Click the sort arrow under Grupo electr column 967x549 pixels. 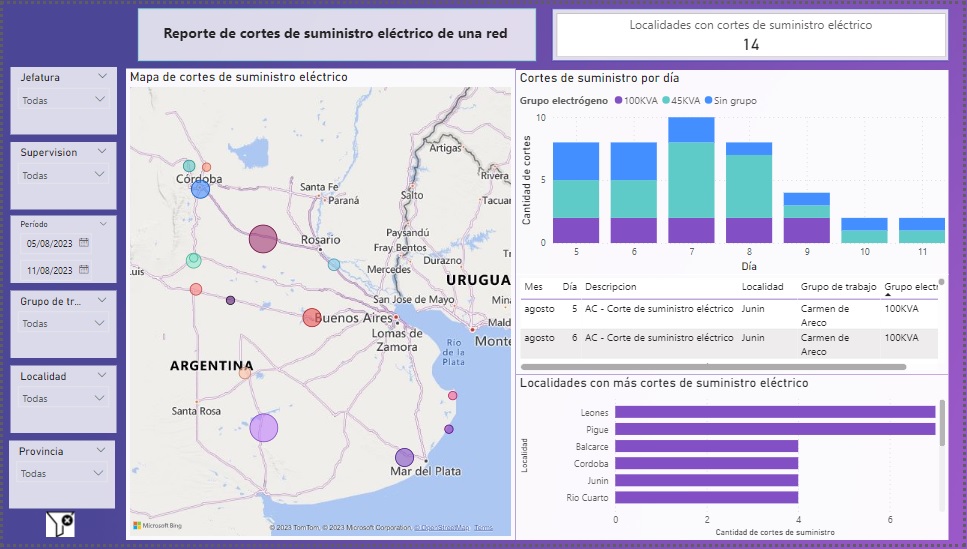point(888,295)
